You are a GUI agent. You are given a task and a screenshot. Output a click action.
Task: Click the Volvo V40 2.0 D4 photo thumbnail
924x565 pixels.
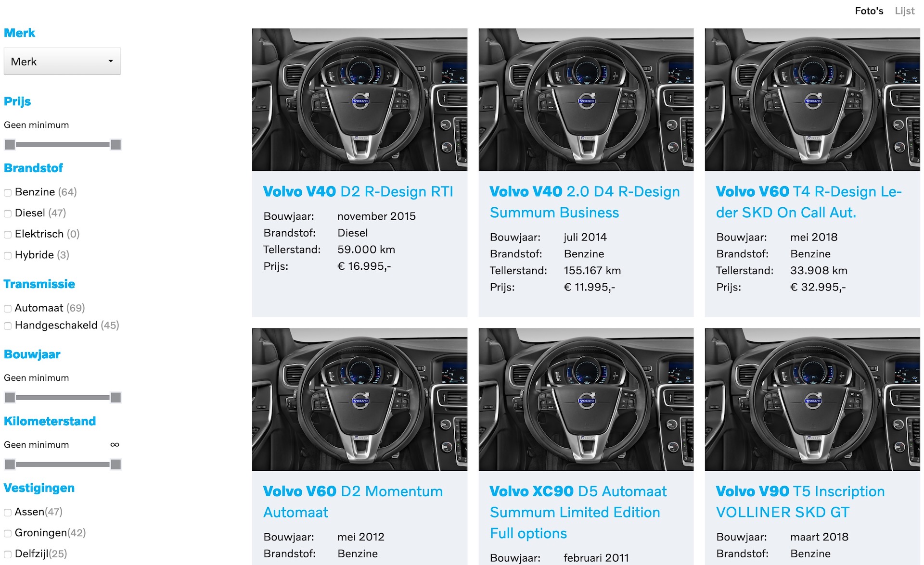[586, 100]
